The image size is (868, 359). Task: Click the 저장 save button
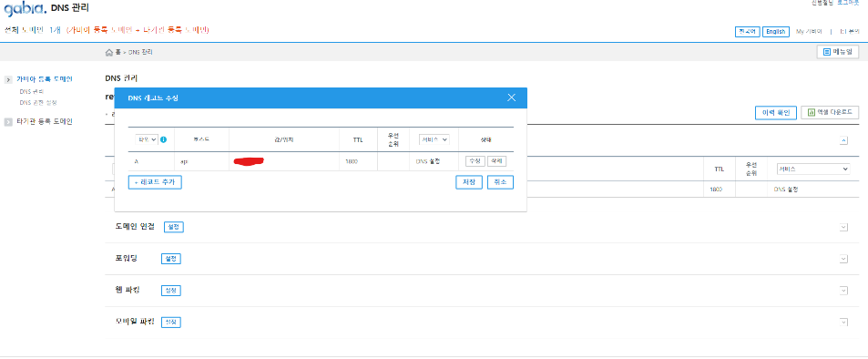tap(469, 182)
